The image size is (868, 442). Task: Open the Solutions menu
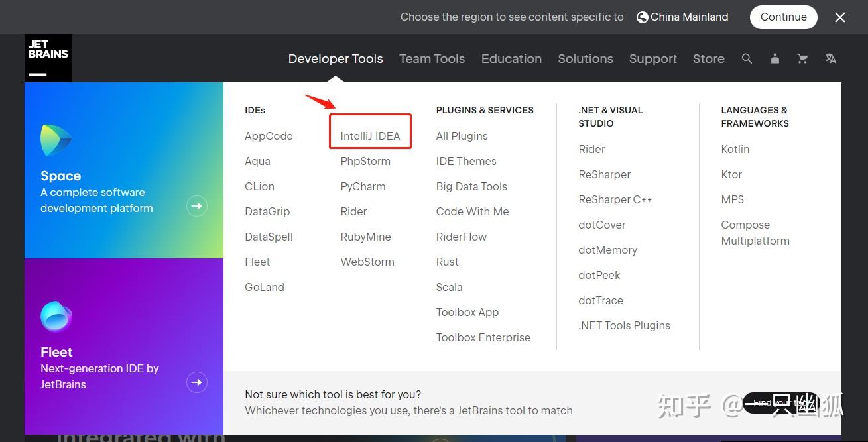tap(586, 58)
